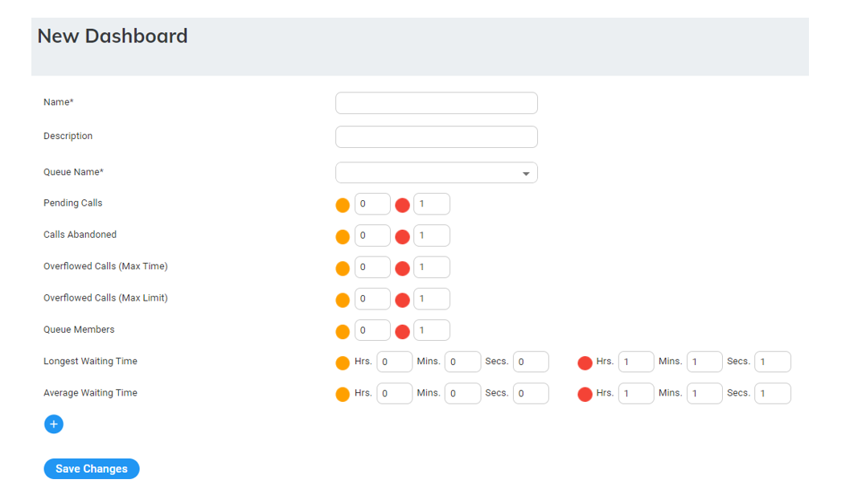The width and height of the screenshot is (854, 504).
Task: Click Average Waiting Time orange Mins. field
Action: pos(462,393)
